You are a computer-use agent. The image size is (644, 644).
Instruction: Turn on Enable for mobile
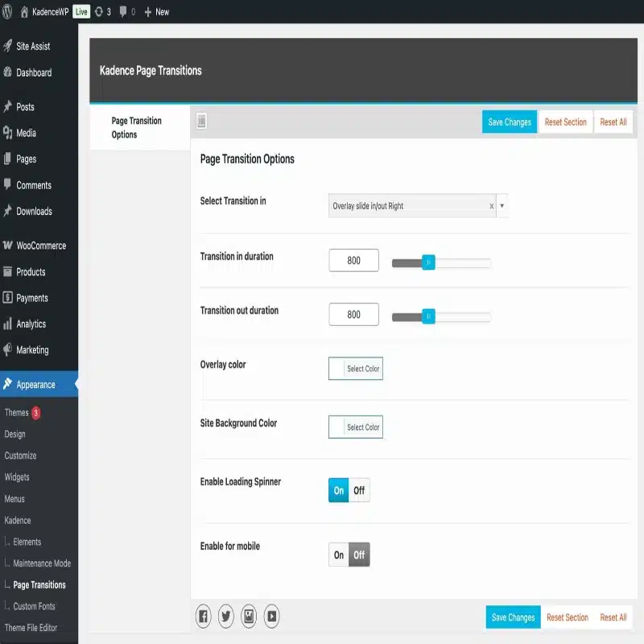pos(339,555)
